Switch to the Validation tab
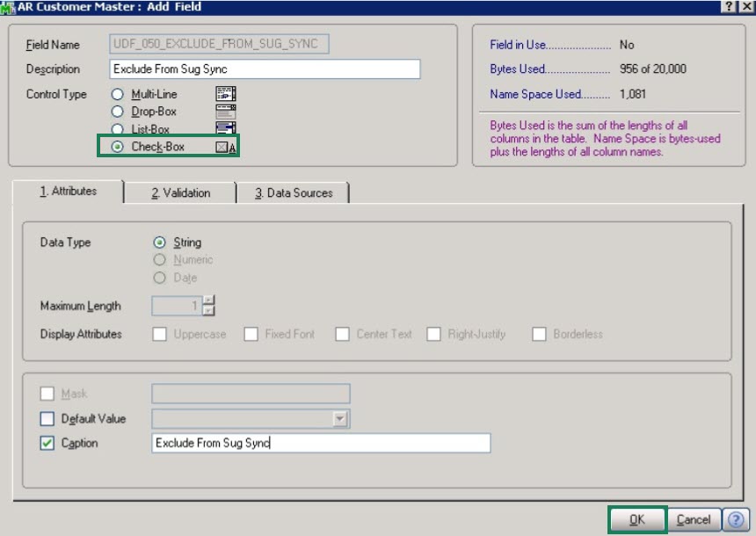The width and height of the screenshot is (756, 536). point(180,192)
